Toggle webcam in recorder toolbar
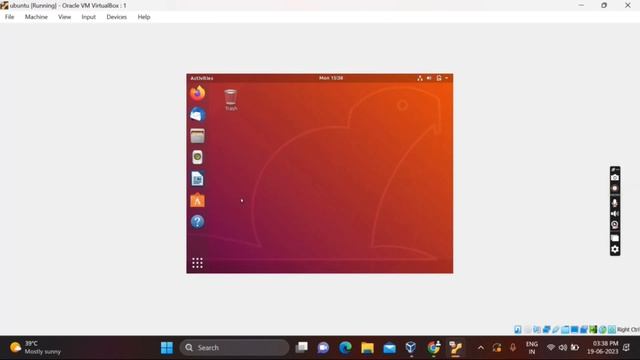Image resolution: width=640 pixels, height=360 pixels. click(x=615, y=224)
